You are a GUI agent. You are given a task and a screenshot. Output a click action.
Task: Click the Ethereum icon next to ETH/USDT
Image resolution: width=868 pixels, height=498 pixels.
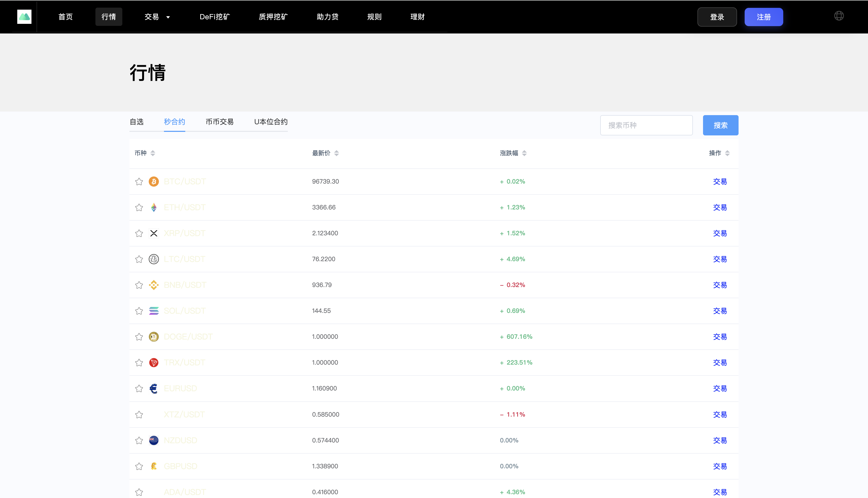point(154,207)
